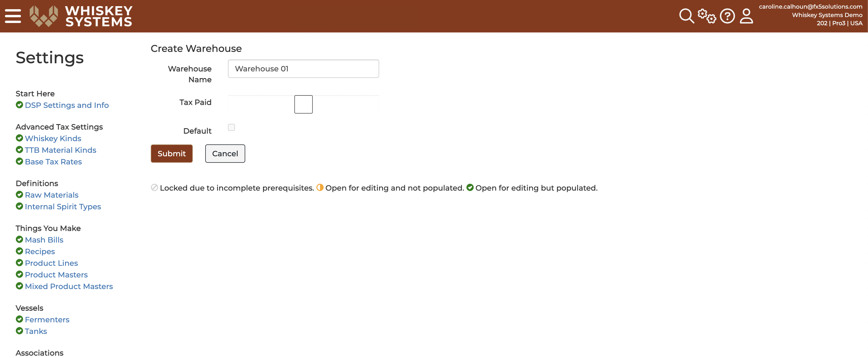
Task: Submit the Create Warehouse form
Action: 171,154
